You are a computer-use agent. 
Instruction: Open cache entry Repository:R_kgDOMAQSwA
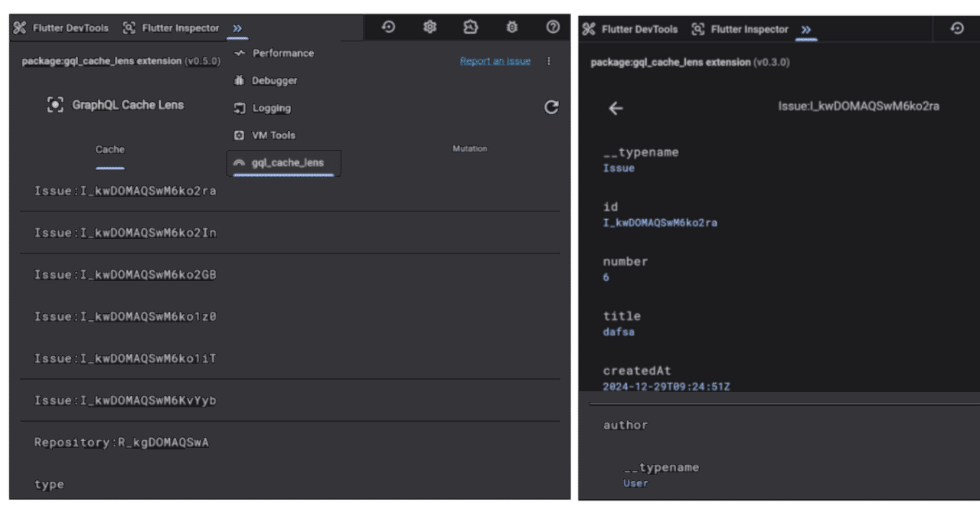289,443
